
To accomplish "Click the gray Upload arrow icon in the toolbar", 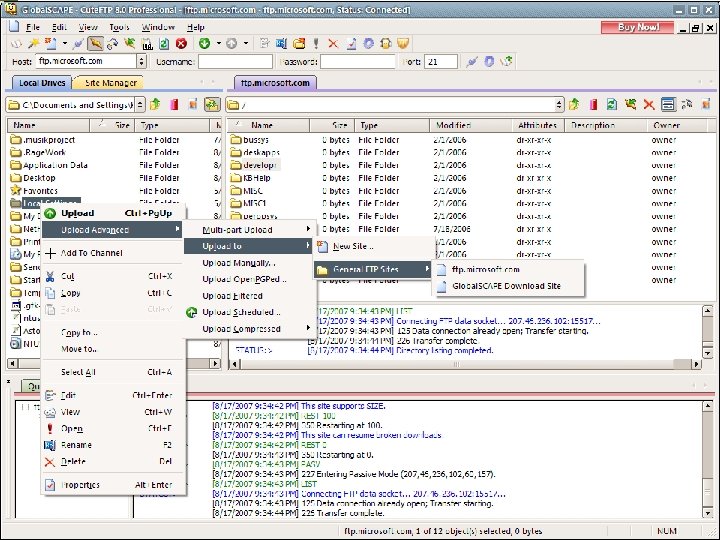I will [231, 44].
